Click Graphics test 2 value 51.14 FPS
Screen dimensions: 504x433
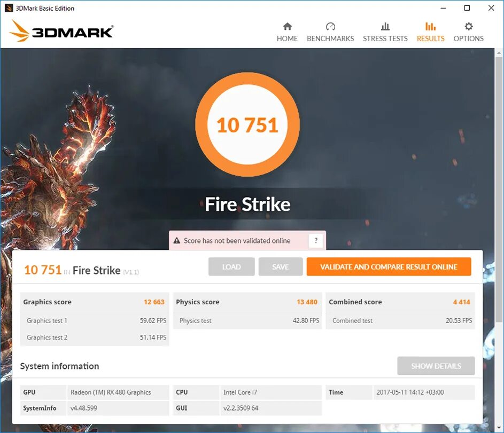(x=153, y=337)
